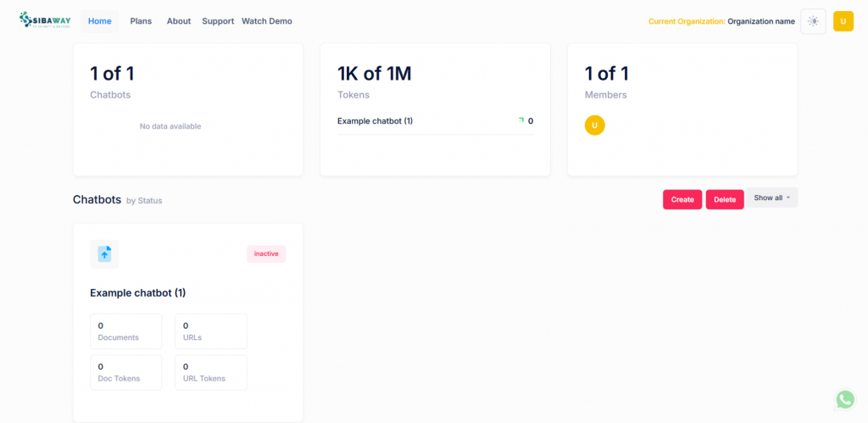Screen dimensions: 868x423
Task: Click the inactive status badge
Action: coord(266,253)
